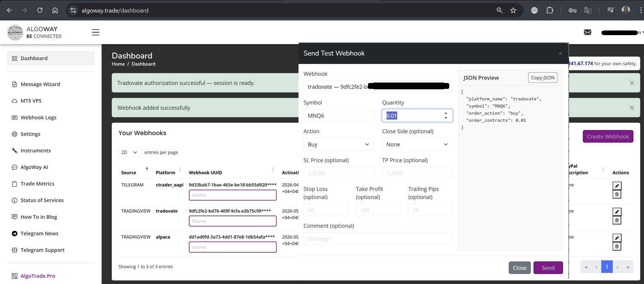Click the TP Price optional field
Viewport: 644px width, 284px height.
[x=417, y=173]
